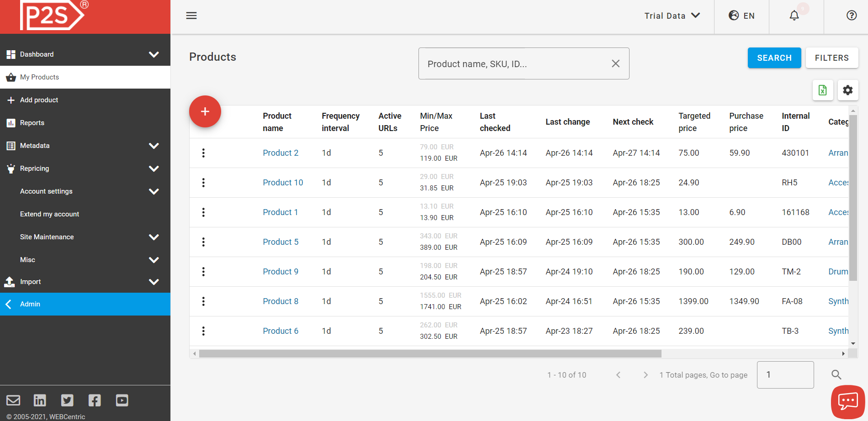Select Admin in the sidebar
Image resolution: width=868 pixels, height=421 pixels.
click(x=30, y=304)
